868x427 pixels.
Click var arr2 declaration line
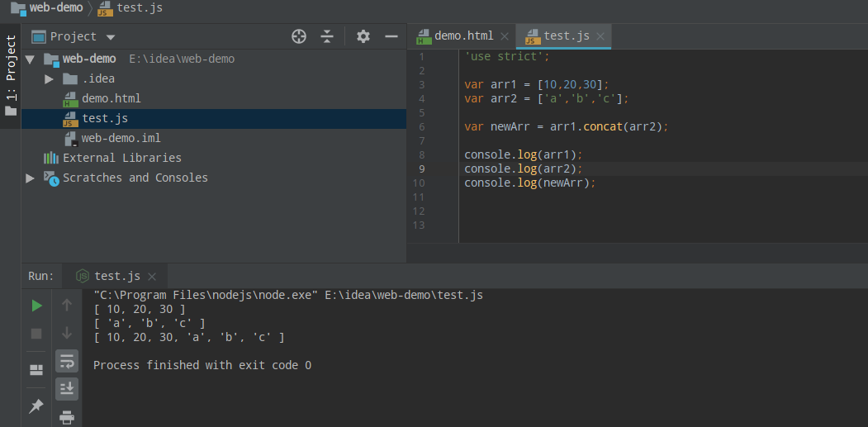[547, 98]
